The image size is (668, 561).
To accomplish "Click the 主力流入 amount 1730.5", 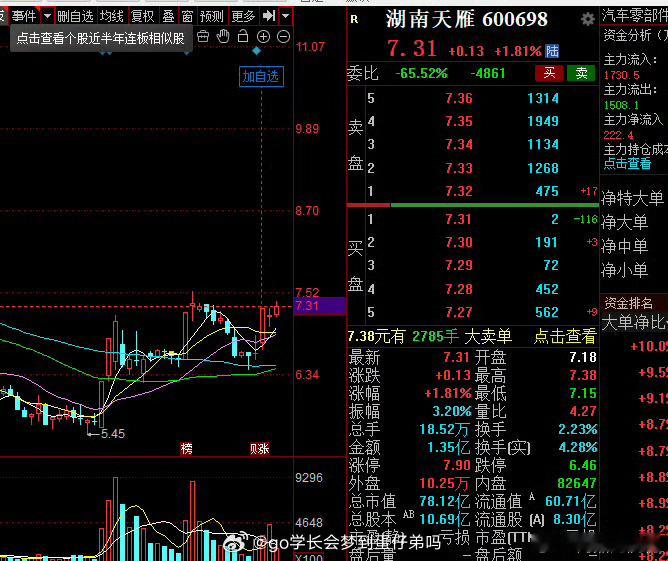I will (622, 75).
